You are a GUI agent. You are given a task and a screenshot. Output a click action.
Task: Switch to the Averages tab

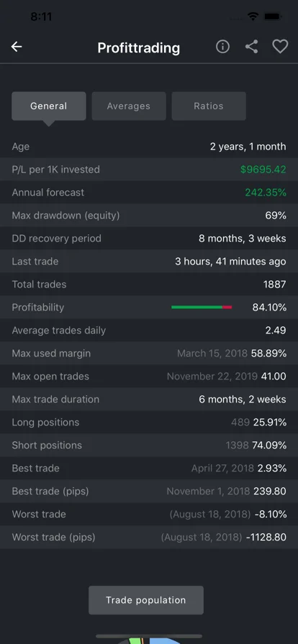[x=129, y=106]
